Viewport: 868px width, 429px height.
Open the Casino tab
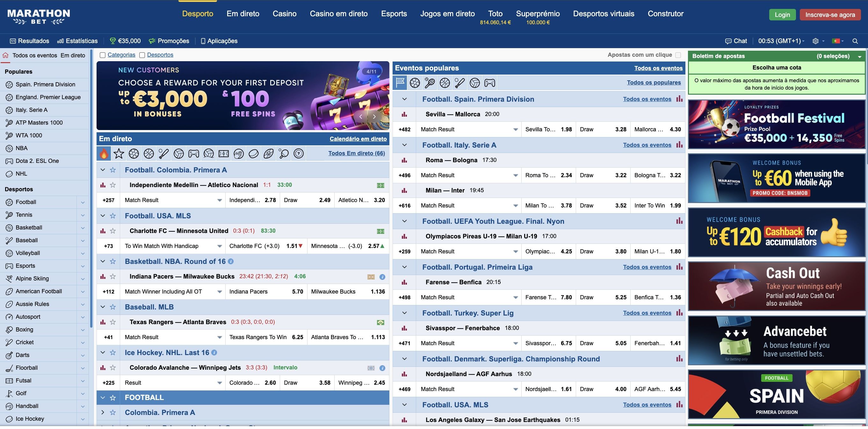point(284,14)
